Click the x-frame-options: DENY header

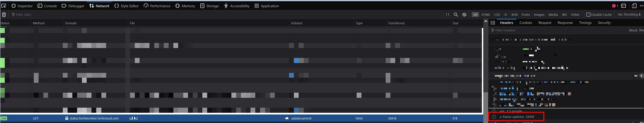[x=517, y=117]
